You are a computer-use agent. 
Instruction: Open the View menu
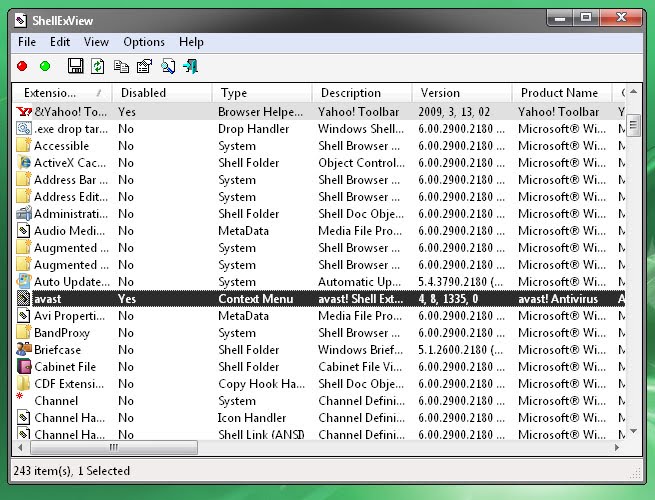[96, 42]
